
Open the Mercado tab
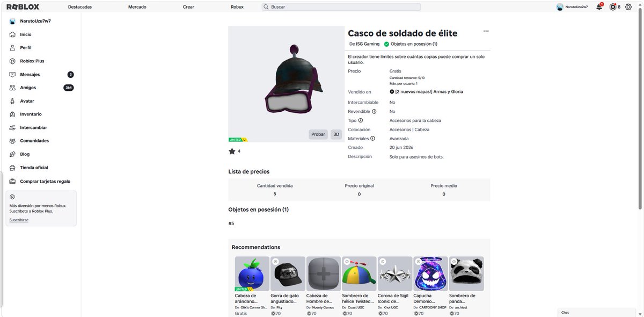pos(137,7)
